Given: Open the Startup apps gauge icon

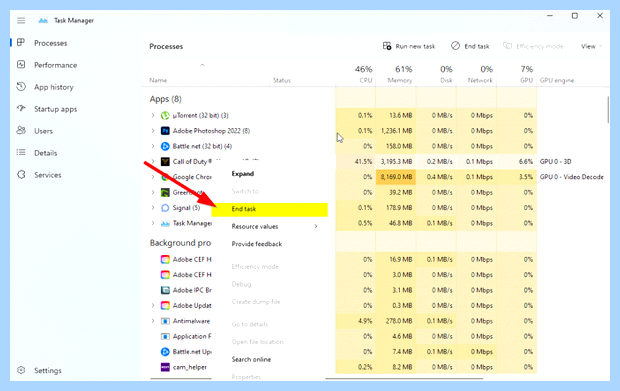Looking at the screenshot, I should click(x=21, y=108).
